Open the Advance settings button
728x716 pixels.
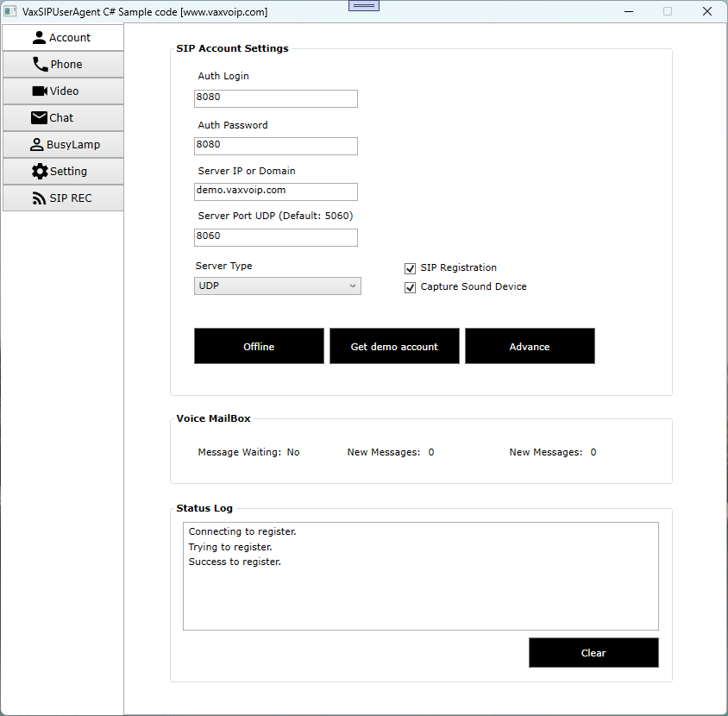click(530, 347)
